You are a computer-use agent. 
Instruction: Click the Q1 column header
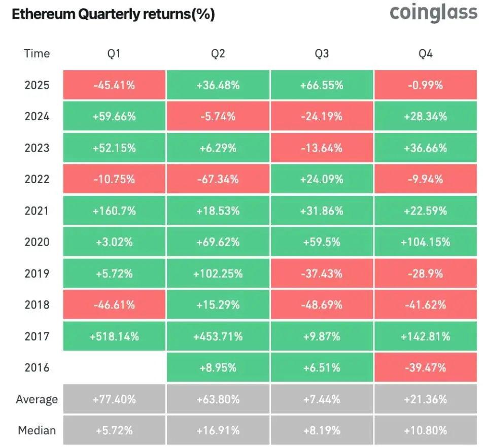114,54
